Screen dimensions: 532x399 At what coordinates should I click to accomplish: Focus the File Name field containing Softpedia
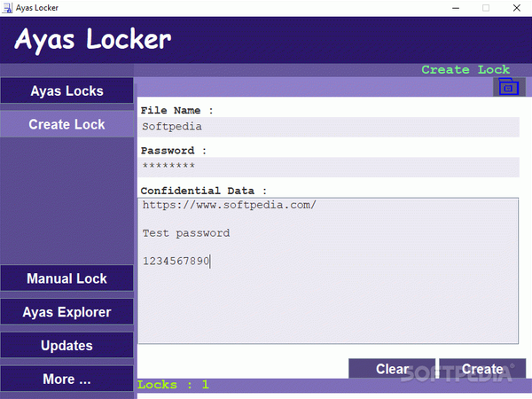point(328,127)
